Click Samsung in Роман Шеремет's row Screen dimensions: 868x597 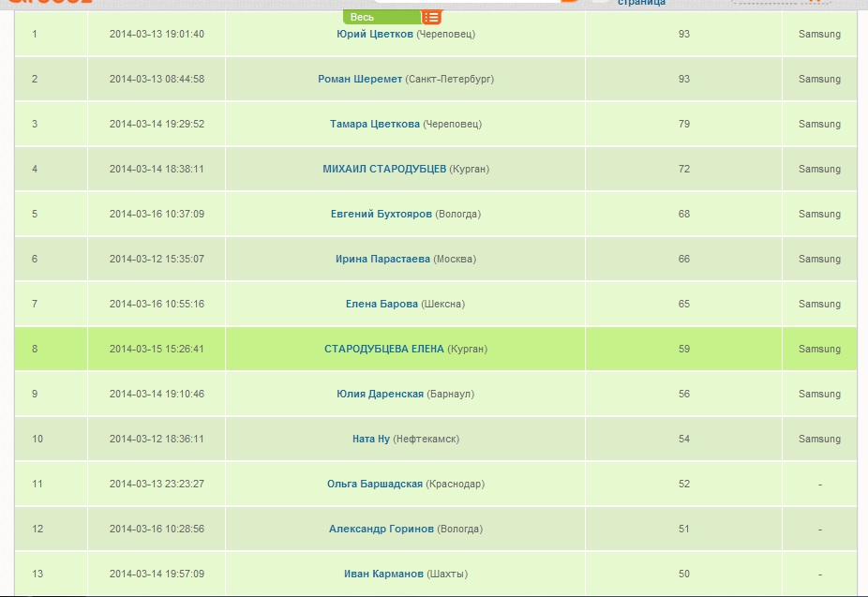coord(819,79)
